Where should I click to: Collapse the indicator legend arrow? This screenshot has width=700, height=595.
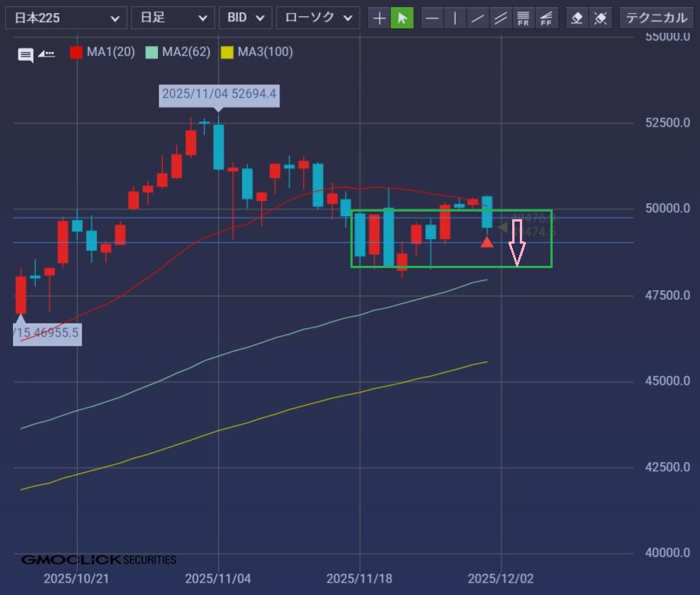pyautogui.click(x=47, y=53)
